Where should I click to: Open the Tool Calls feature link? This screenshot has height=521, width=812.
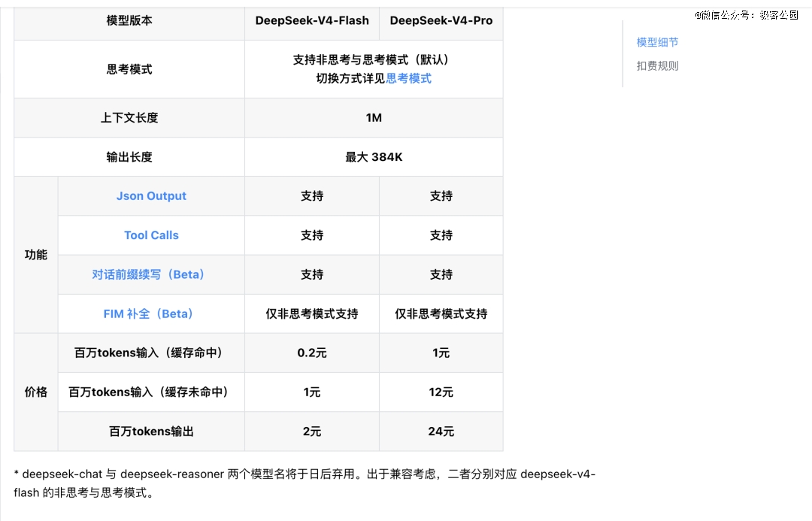[151, 235]
